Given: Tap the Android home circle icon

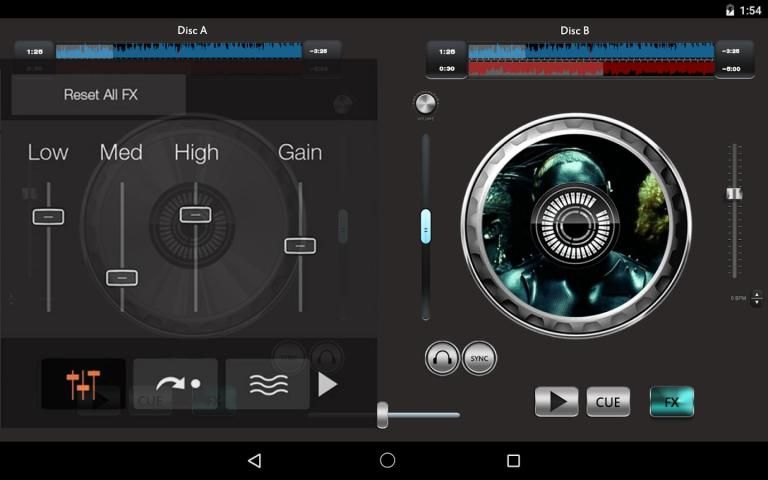Looking at the screenshot, I should pyautogui.click(x=387, y=460).
